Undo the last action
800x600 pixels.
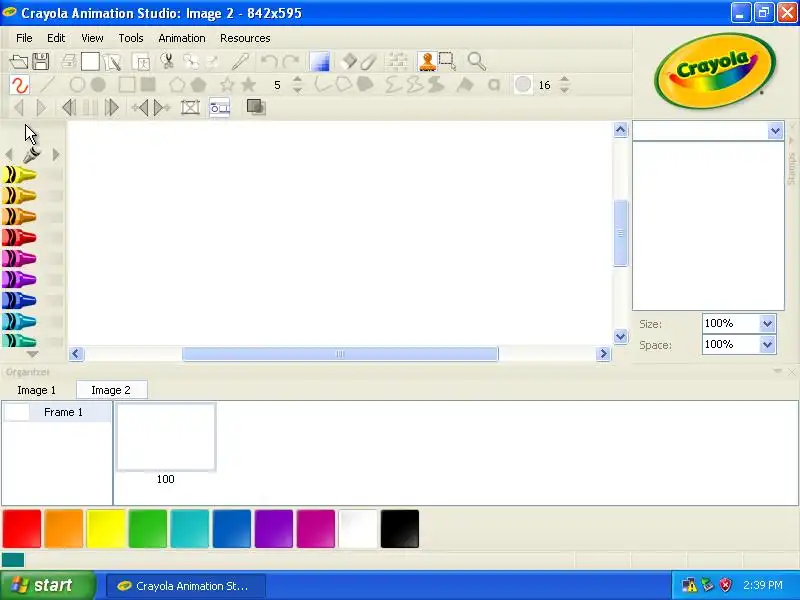point(269,62)
